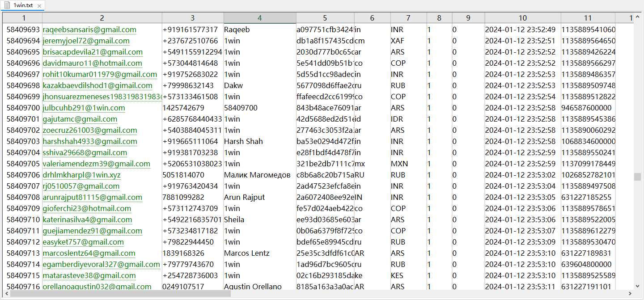Select the timestamp 2024-01-12 23:53:02
Screen dimensions: 644x300
point(520,175)
